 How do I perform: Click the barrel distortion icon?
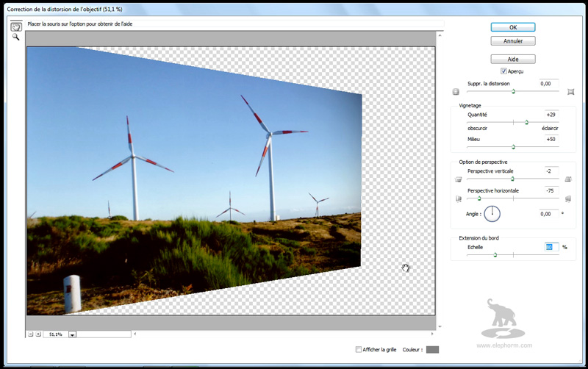click(x=456, y=92)
